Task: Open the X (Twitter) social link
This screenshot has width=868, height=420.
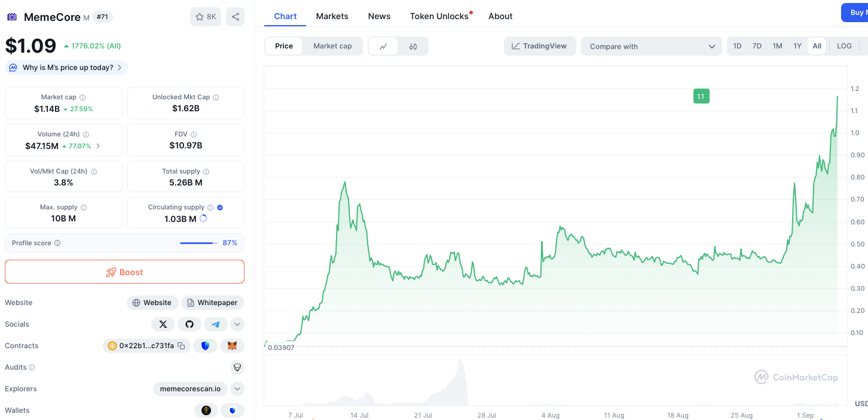Action: (163, 324)
